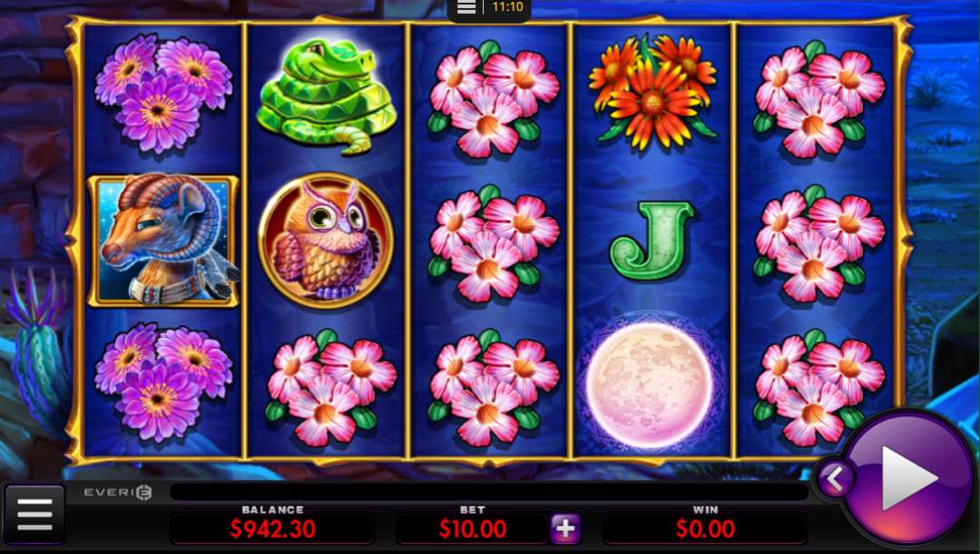980x554 pixels.
Task: Click the ram character symbol
Action: click(x=163, y=242)
